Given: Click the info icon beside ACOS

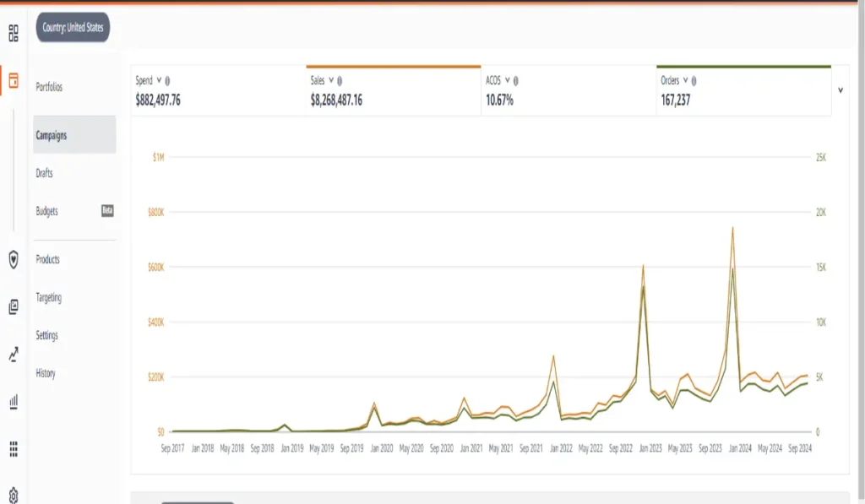Looking at the screenshot, I should point(515,81).
